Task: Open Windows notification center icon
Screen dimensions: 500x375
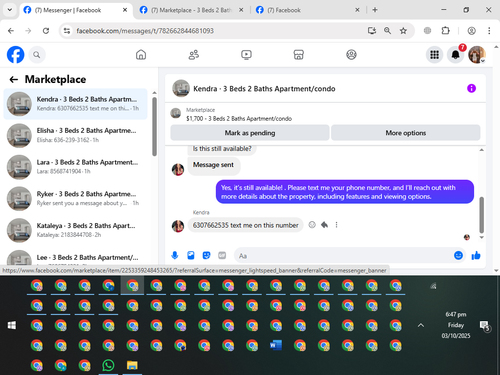Action: point(485,325)
